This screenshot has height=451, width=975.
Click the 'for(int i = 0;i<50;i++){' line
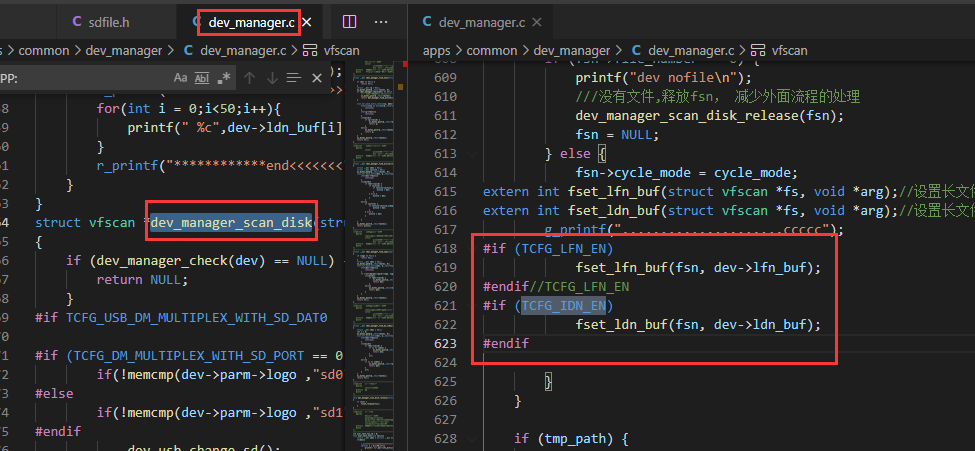coord(189,108)
